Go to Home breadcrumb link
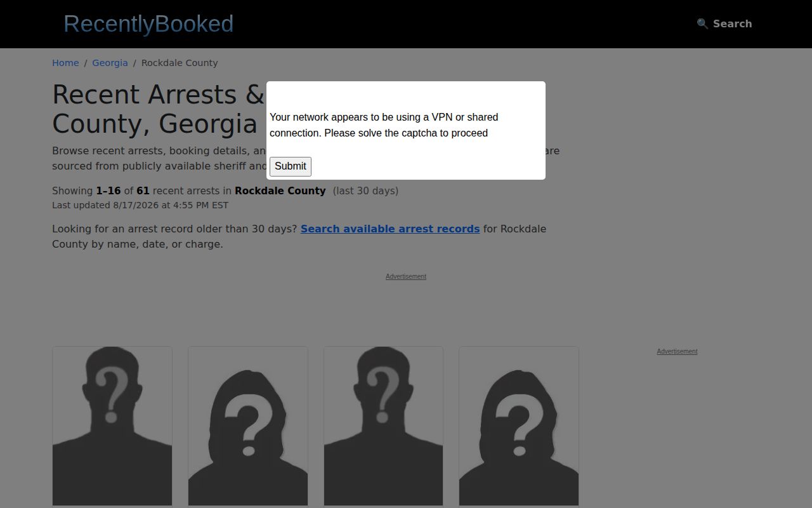This screenshot has height=508, width=812. point(65,63)
